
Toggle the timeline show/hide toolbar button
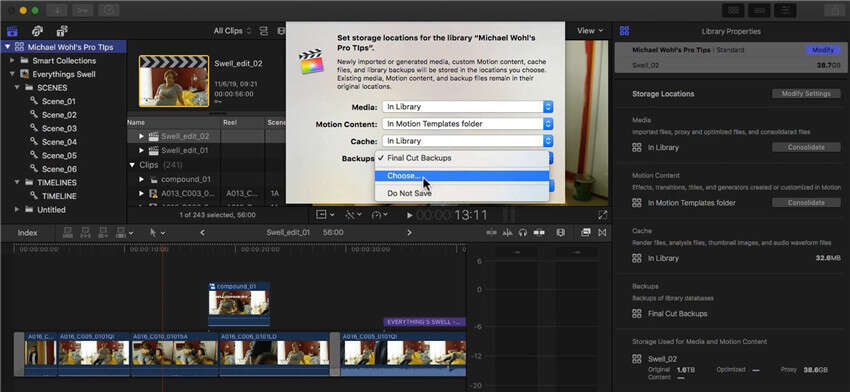(760, 10)
